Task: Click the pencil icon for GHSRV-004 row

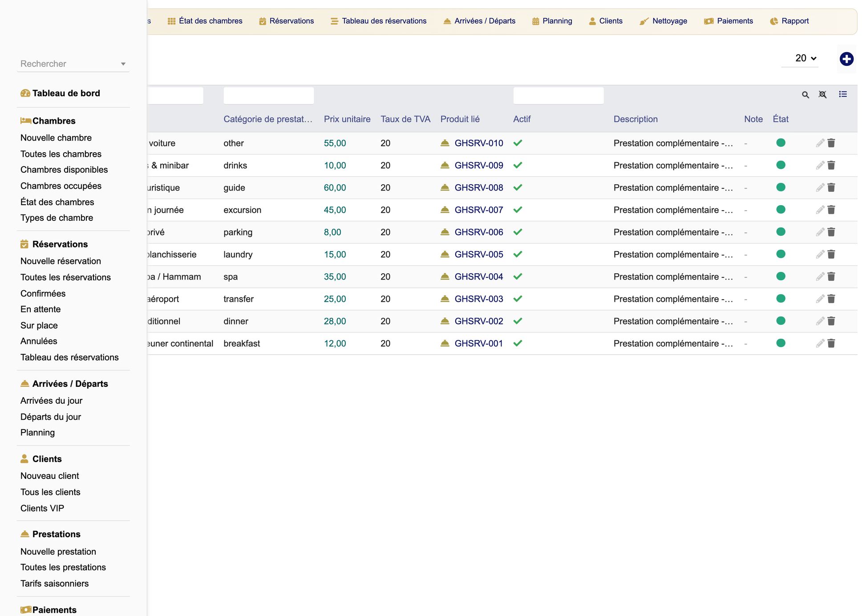Action: point(820,276)
